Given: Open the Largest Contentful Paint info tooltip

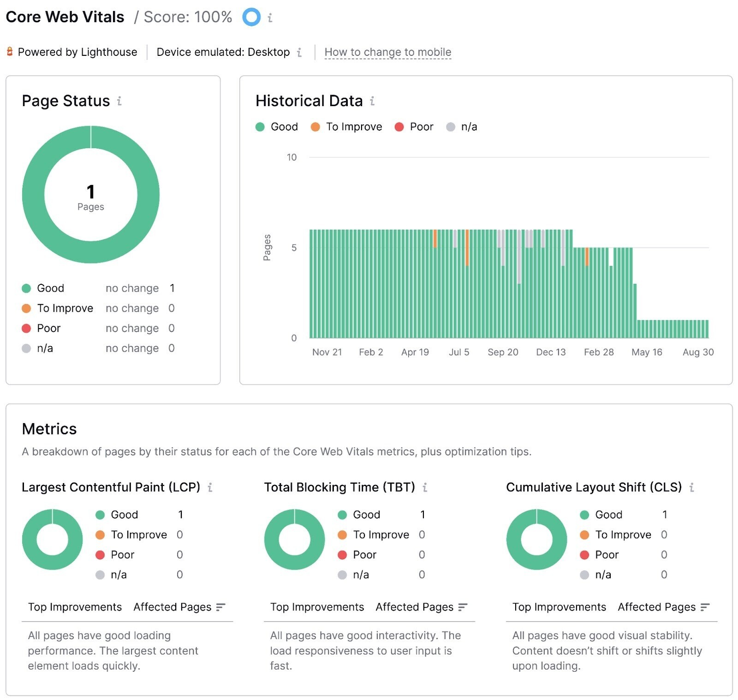Looking at the screenshot, I should 211,487.
